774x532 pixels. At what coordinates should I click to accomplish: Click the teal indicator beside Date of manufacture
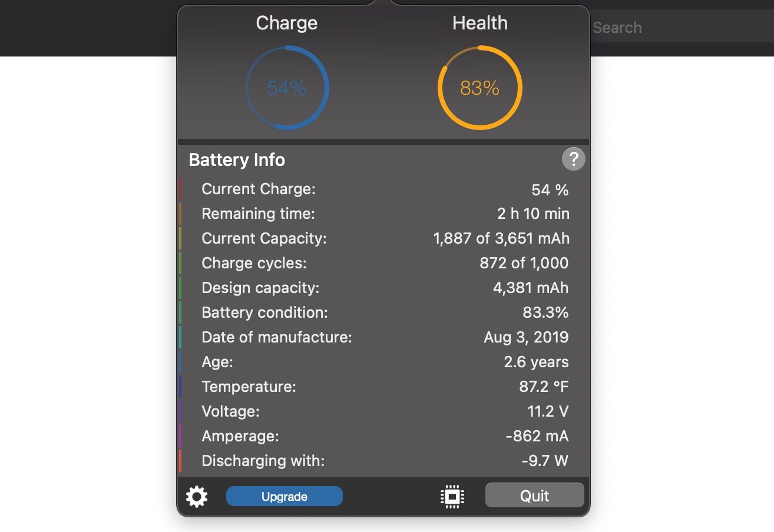point(181,337)
